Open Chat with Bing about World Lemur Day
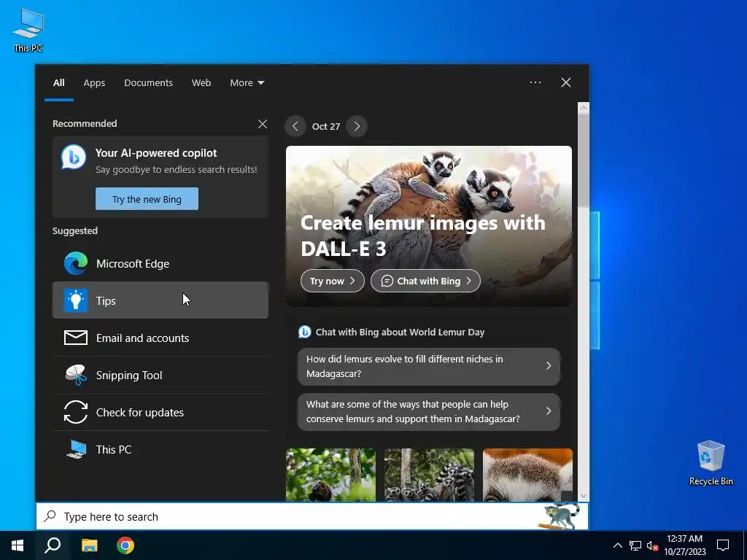Screen dimensions: 747x560 tap(392, 332)
